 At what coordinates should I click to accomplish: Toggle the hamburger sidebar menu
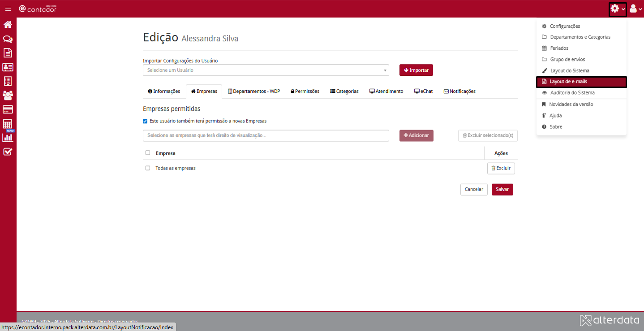8,9
